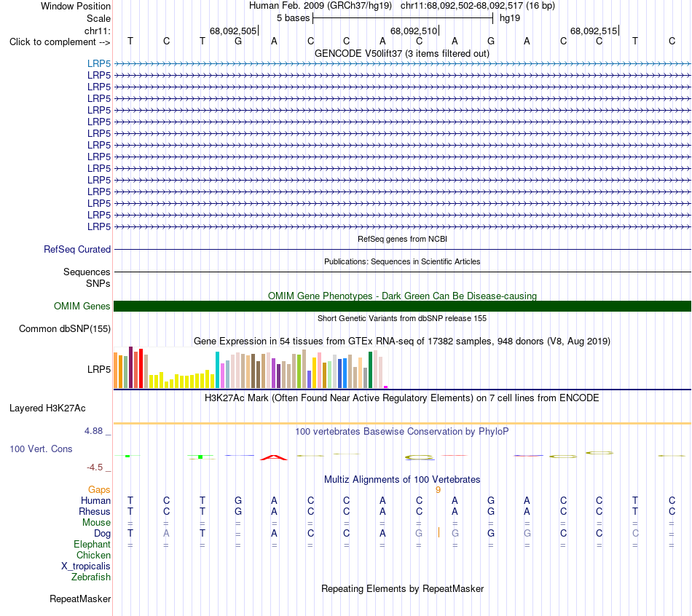Click the Dog alignment row label
The width and height of the screenshot is (692, 616).
102,534
